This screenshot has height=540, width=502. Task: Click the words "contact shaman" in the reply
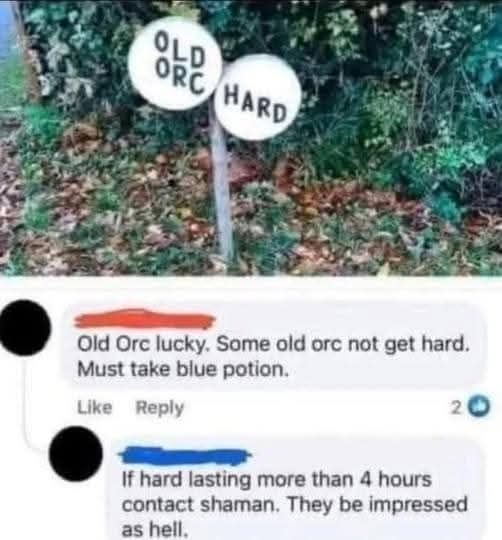pos(199,505)
